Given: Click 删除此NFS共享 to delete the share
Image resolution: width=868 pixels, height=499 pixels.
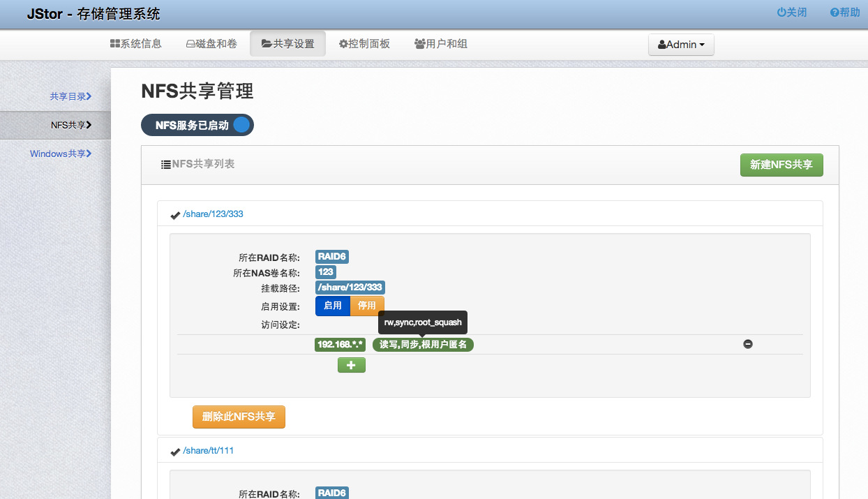Looking at the screenshot, I should pyautogui.click(x=239, y=417).
